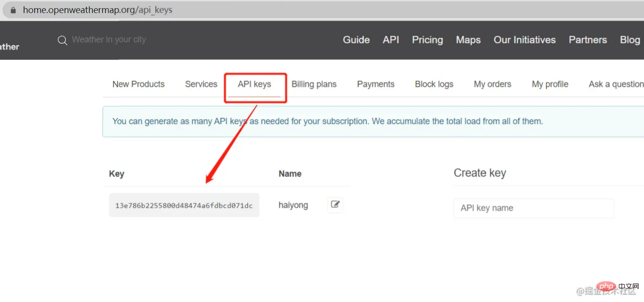Click the edit icon next to haiyong
The width and height of the screenshot is (644, 302).
tap(335, 205)
